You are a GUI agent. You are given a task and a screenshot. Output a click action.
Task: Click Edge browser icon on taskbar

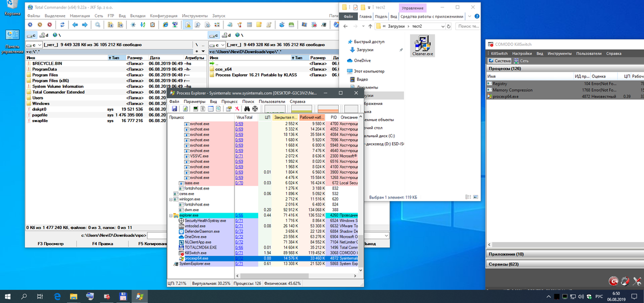click(57, 296)
